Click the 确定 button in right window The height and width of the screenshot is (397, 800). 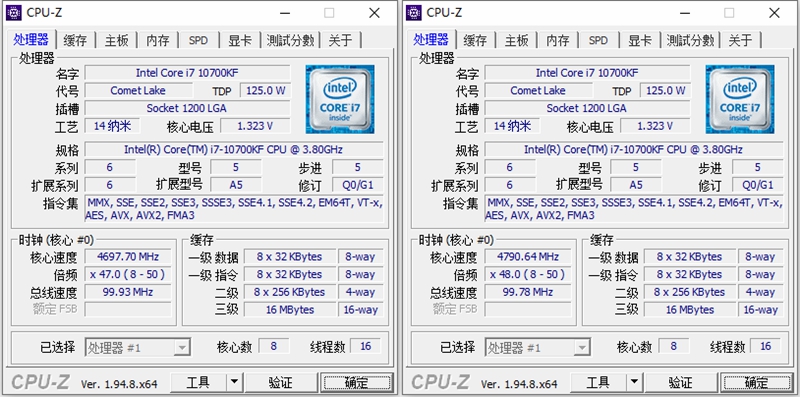pyautogui.click(x=757, y=382)
